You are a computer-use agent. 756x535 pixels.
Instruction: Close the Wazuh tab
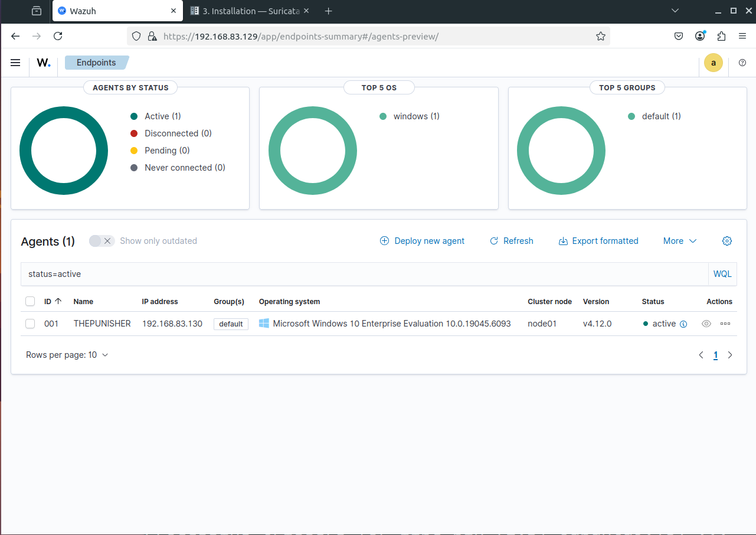point(174,11)
